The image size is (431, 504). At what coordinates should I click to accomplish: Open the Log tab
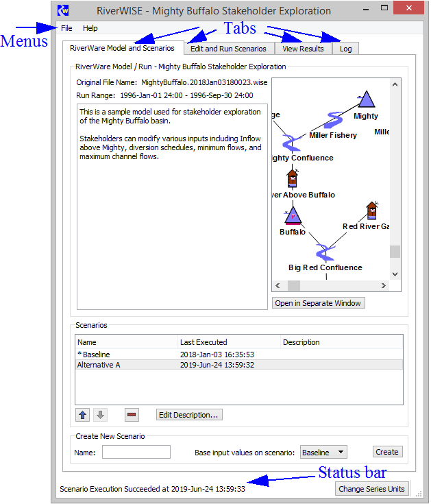click(x=345, y=49)
